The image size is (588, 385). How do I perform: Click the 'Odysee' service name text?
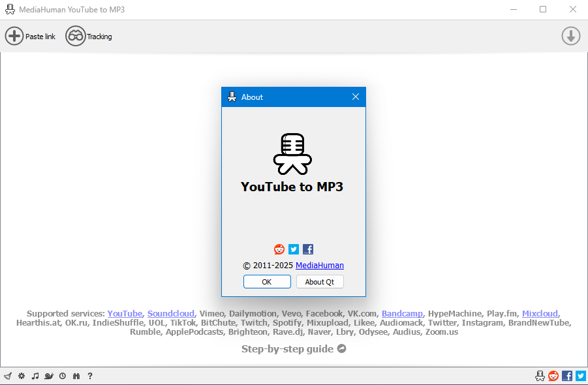click(373, 331)
